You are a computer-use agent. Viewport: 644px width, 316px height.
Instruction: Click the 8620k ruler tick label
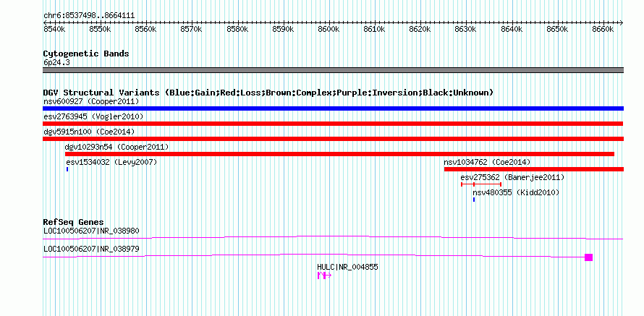point(420,30)
